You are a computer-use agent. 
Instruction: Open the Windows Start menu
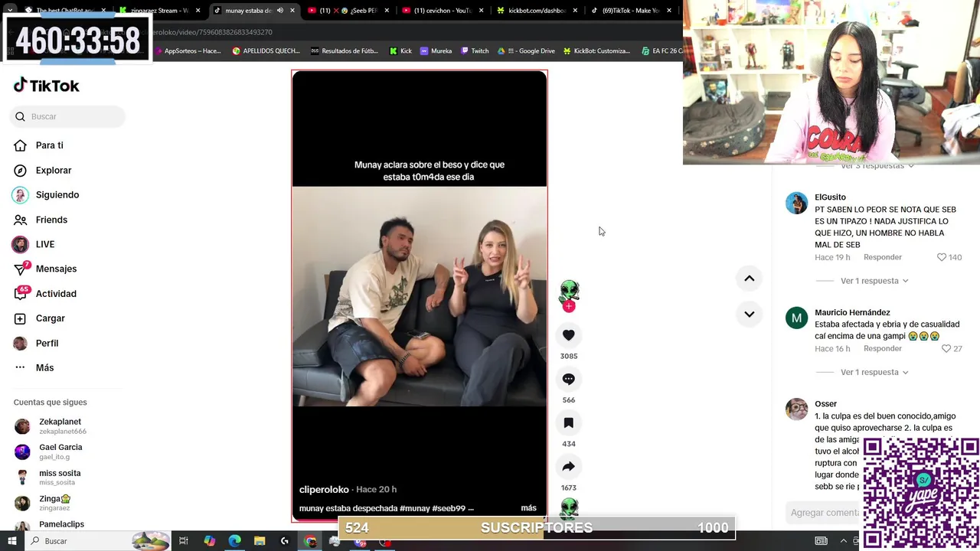(x=11, y=541)
